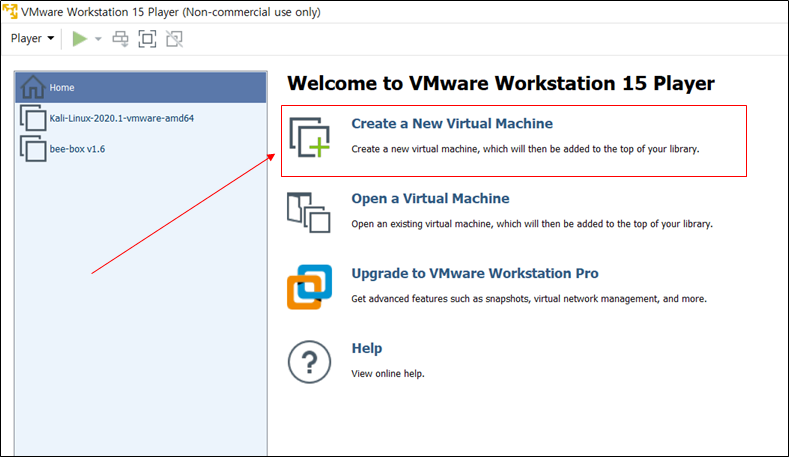Click the green Power On play button
The height and width of the screenshot is (457, 789).
pyautogui.click(x=80, y=38)
